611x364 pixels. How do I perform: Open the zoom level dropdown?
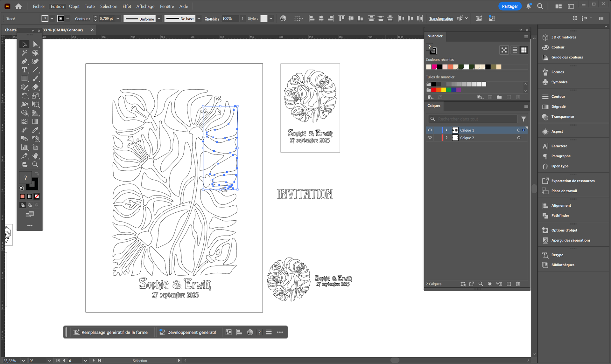tap(23, 361)
